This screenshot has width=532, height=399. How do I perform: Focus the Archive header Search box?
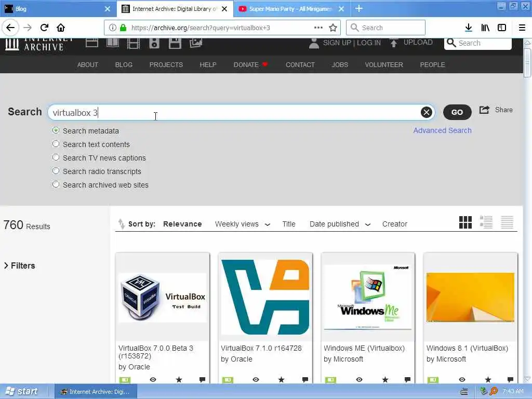tap(478, 44)
